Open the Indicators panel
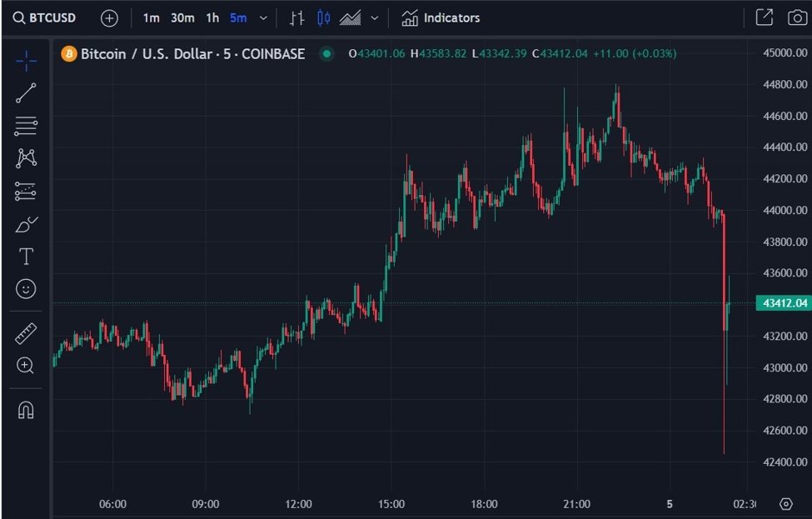 [441, 18]
